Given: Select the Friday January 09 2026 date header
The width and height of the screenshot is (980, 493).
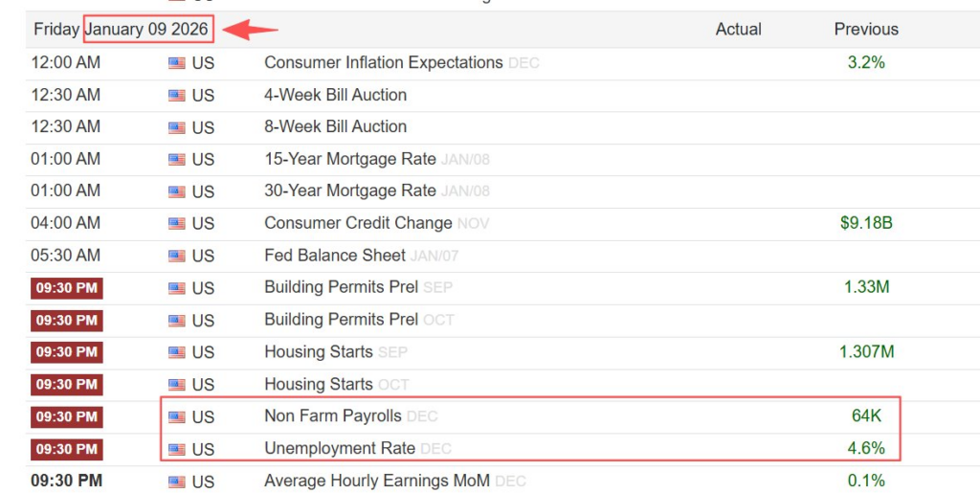Looking at the screenshot, I should (121, 30).
